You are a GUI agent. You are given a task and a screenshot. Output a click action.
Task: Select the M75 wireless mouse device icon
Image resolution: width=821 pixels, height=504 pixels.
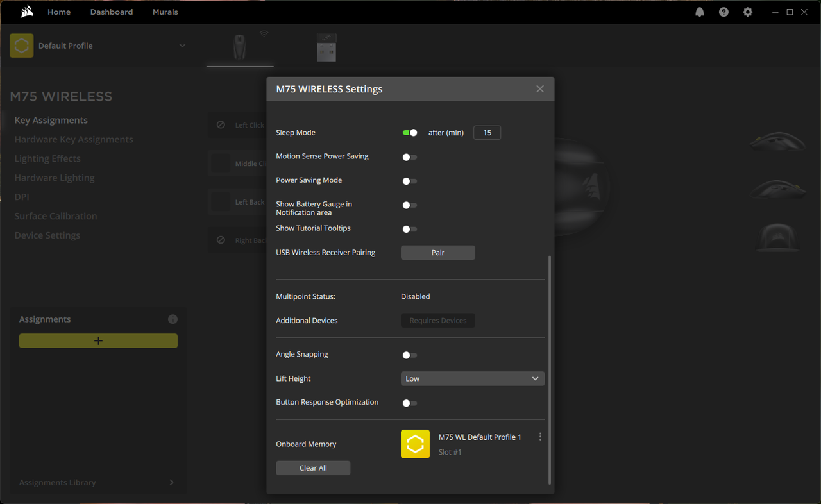click(240, 47)
